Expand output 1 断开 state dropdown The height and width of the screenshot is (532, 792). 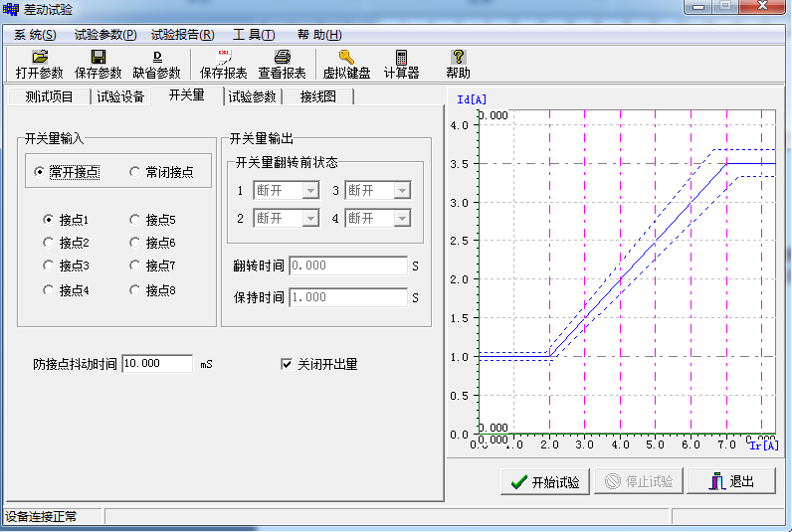click(310, 191)
